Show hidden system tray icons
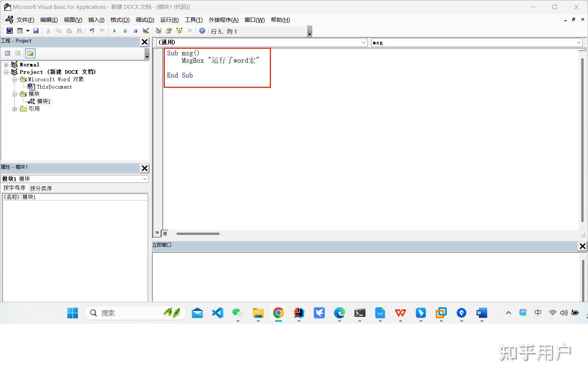The width and height of the screenshot is (588, 373). coord(509,313)
